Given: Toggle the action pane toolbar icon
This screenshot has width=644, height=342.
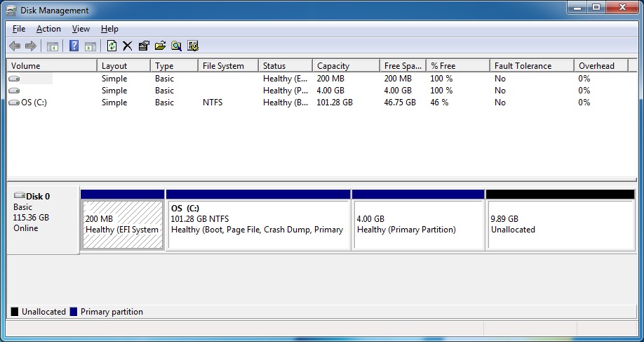Looking at the screenshot, I should [90, 46].
